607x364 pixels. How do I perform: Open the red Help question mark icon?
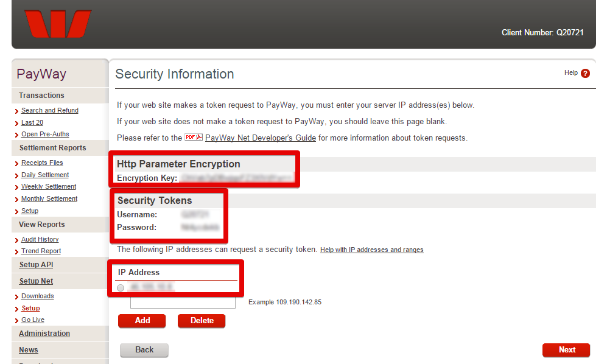585,73
